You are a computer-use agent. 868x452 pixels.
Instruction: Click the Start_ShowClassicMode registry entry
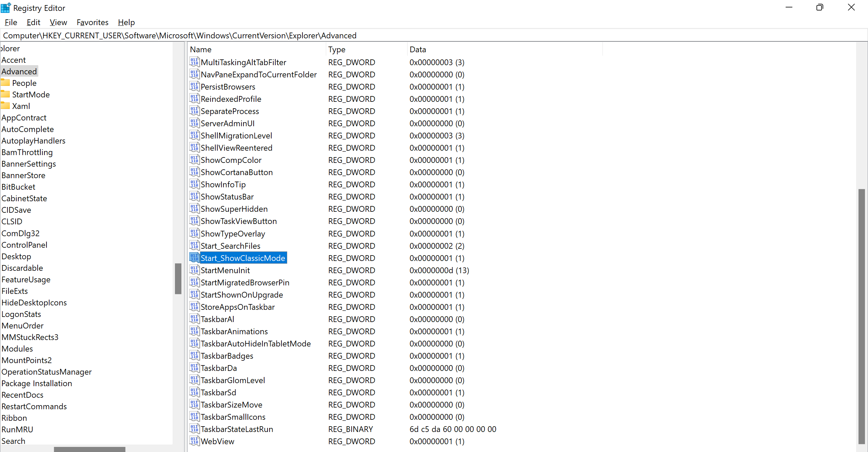click(243, 258)
